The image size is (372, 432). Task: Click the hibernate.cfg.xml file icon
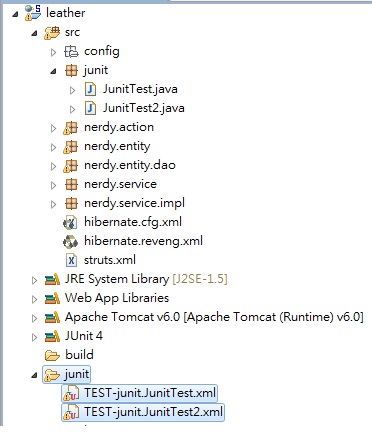[x=70, y=222]
